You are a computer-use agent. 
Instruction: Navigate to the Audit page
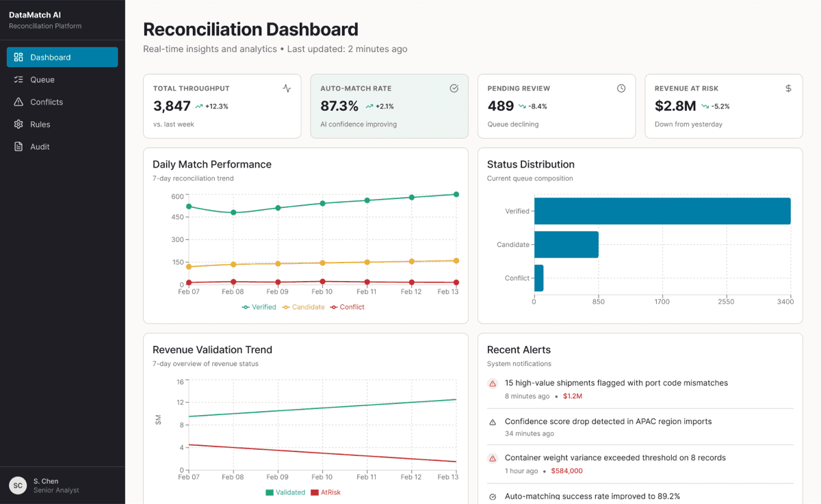pyautogui.click(x=62, y=147)
